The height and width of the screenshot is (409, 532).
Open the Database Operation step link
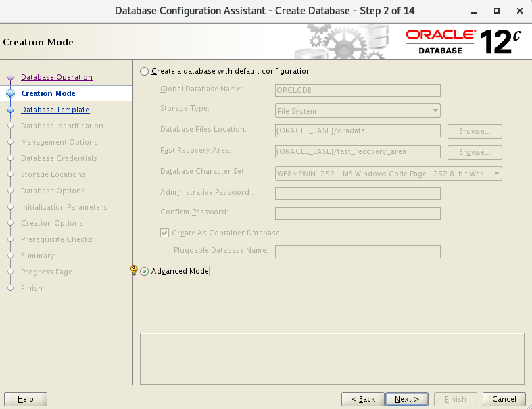[x=57, y=77]
